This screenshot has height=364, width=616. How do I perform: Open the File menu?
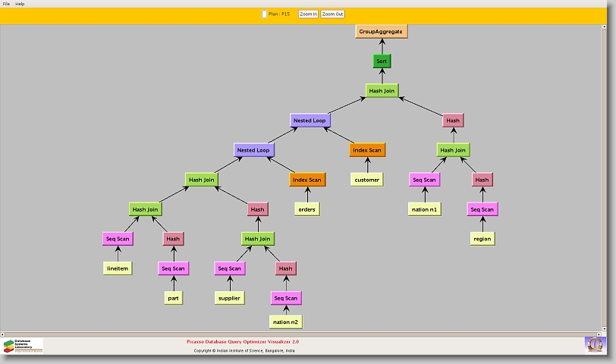(6, 4)
